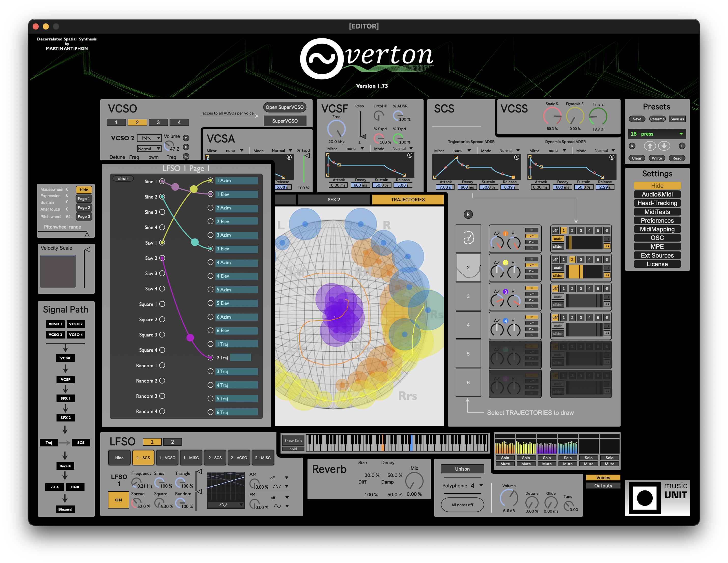Enable the Sine 3 LFSO source radio

[162, 212]
